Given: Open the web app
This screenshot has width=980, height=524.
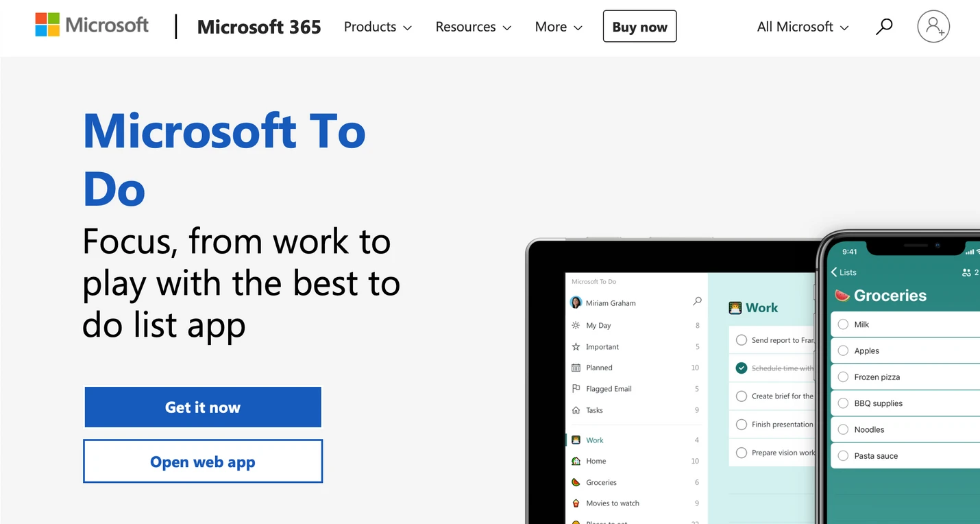Looking at the screenshot, I should (202, 462).
